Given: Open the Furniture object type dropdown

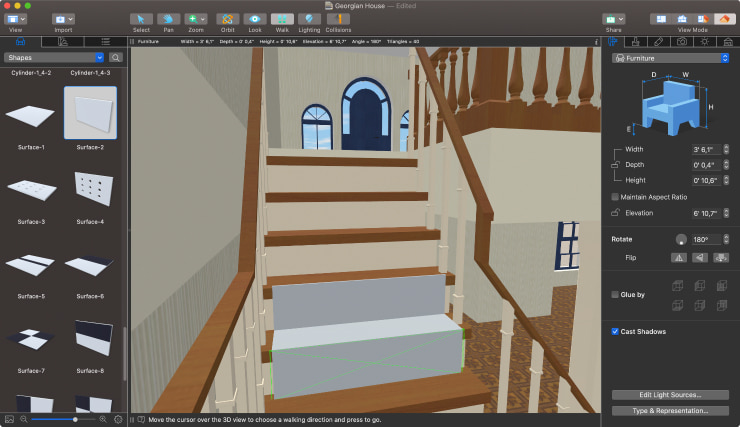Looking at the screenshot, I should click(x=671, y=58).
